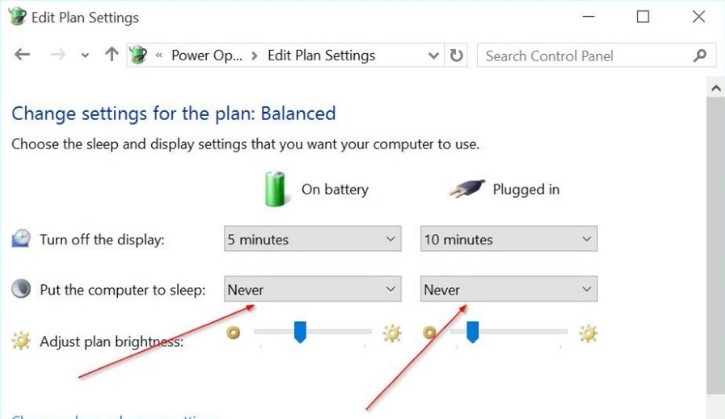Select the Power Options breadcrumb
The height and width of the screenshot is (419, 725).
207,56
